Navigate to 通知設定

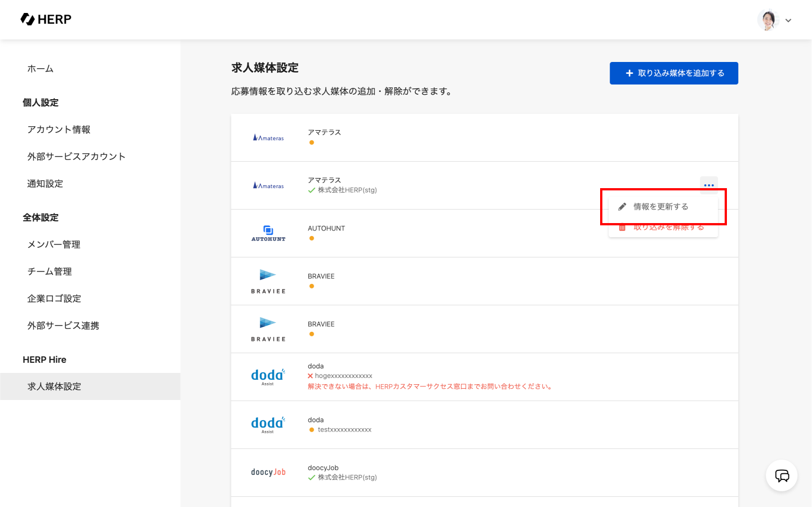click(x=45, y=184)
